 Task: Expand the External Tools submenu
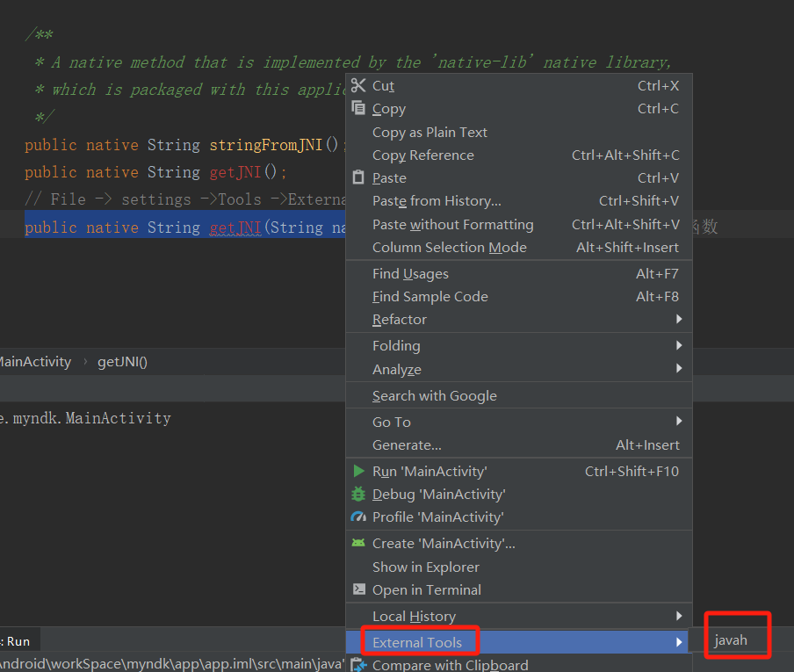coord(420,641)
